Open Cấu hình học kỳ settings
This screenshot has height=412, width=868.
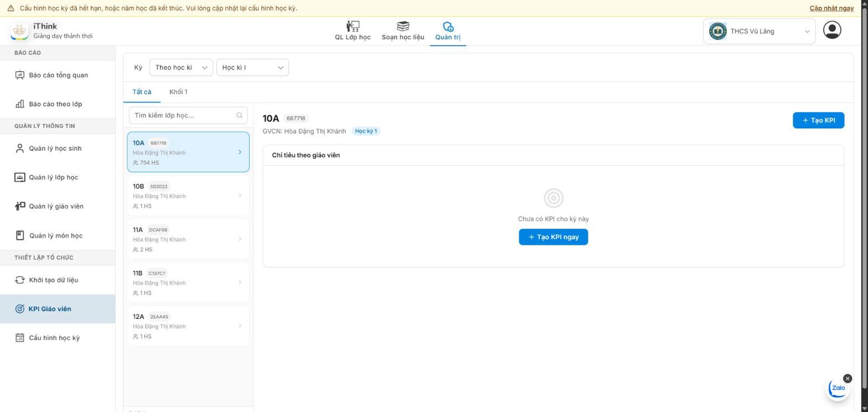[x=58, y=338]
